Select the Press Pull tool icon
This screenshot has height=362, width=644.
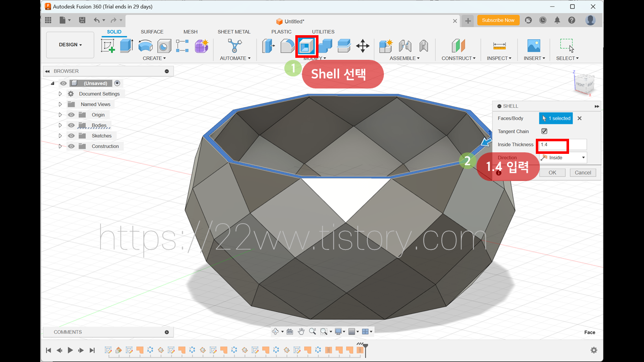pos(268,46)
